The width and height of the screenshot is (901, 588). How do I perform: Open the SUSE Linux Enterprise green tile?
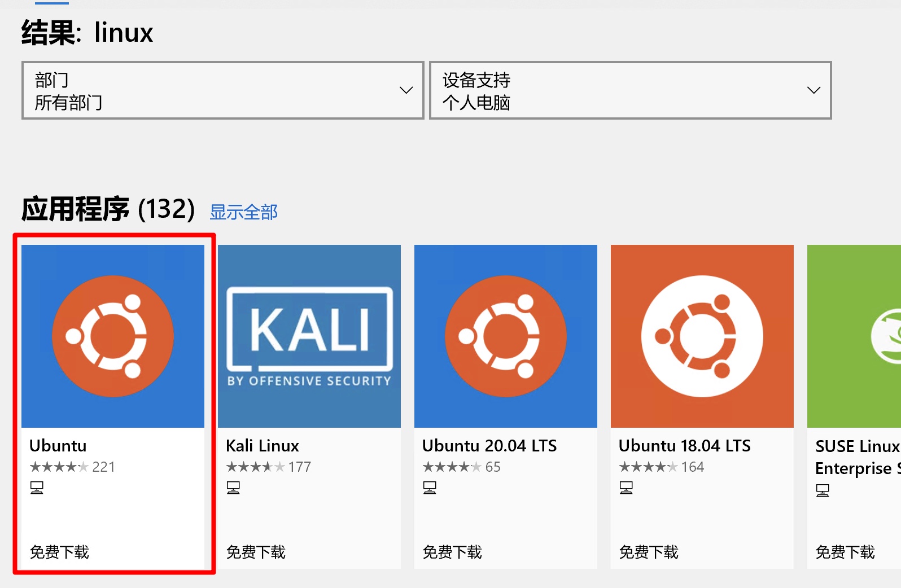[854, 336]
